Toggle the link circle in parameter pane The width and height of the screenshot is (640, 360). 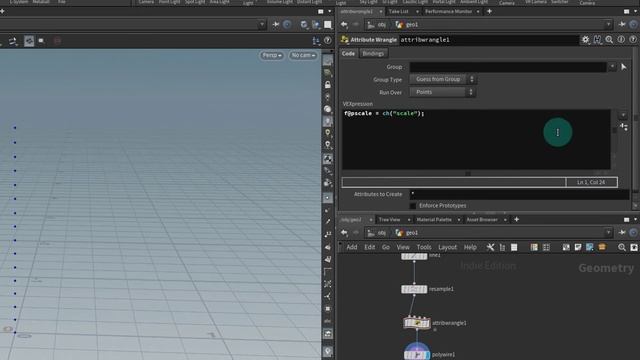[633, 24]
